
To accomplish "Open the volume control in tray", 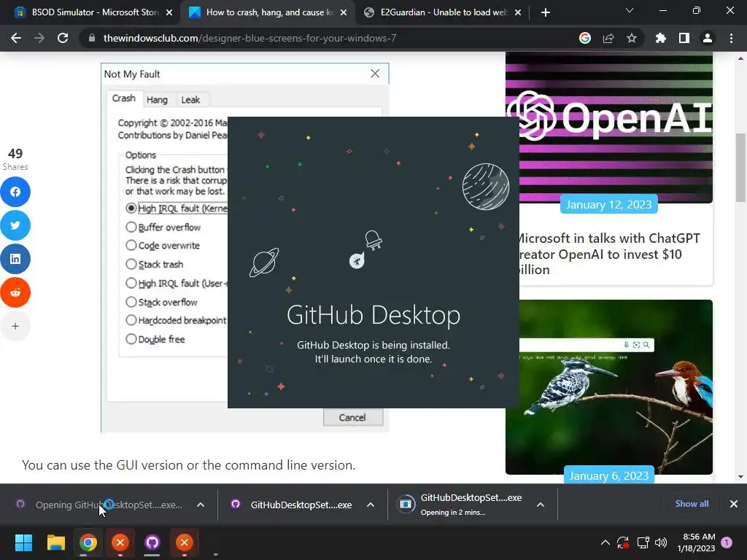I will pos(661,542).
